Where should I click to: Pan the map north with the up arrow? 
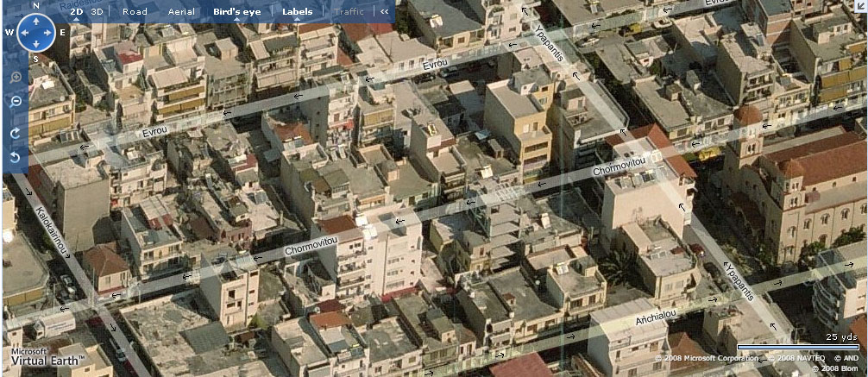(x=35, y=20)
